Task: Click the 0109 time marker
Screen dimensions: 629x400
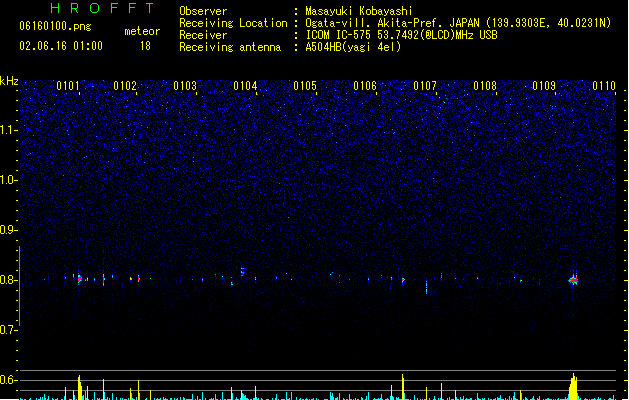Action: click(x=544, y=86)
